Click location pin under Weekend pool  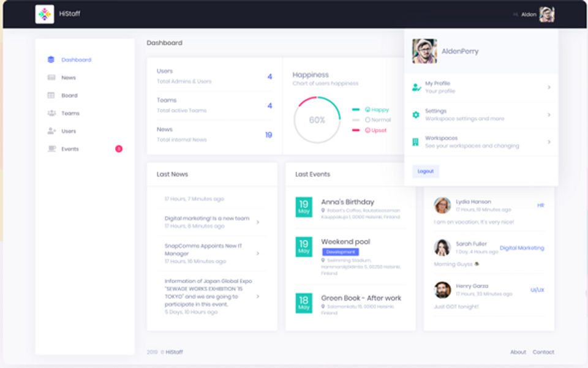(323, 260)
